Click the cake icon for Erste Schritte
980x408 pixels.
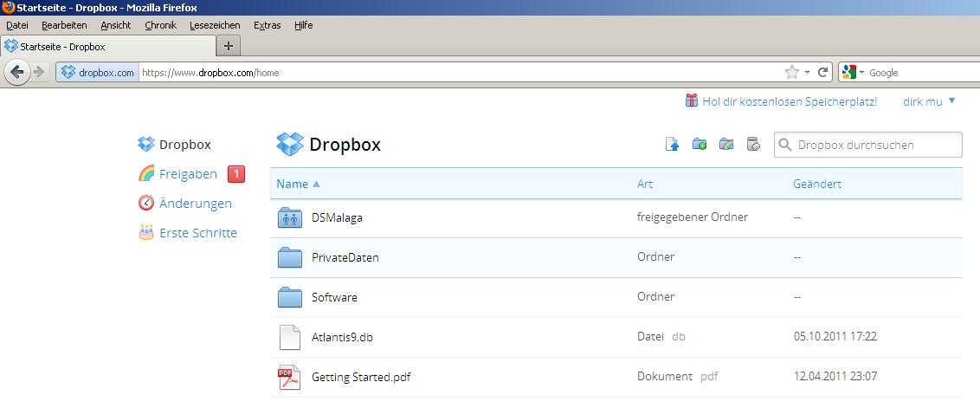pos(146,233)
